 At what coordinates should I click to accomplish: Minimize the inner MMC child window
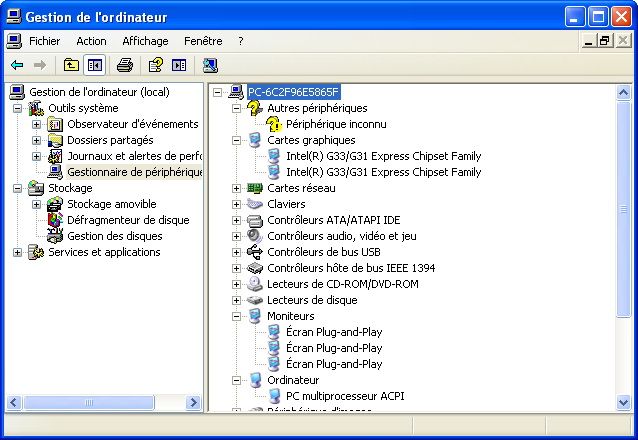588,41
